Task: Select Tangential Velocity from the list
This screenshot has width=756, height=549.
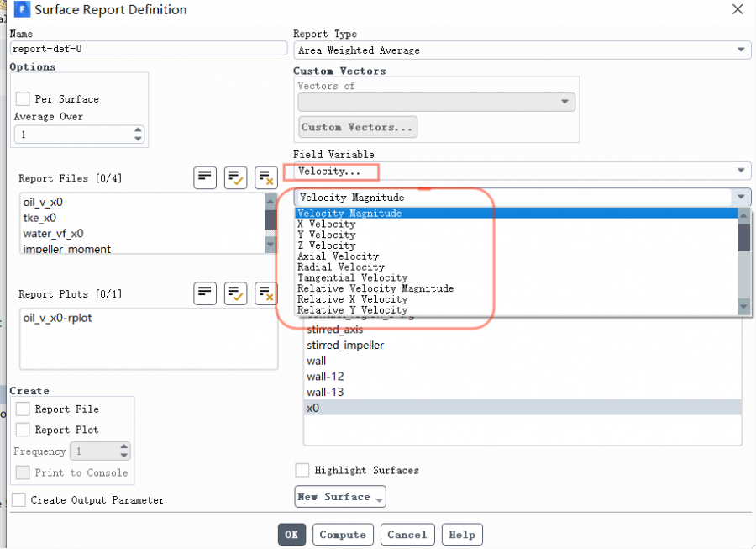Action: click(353, 277)
